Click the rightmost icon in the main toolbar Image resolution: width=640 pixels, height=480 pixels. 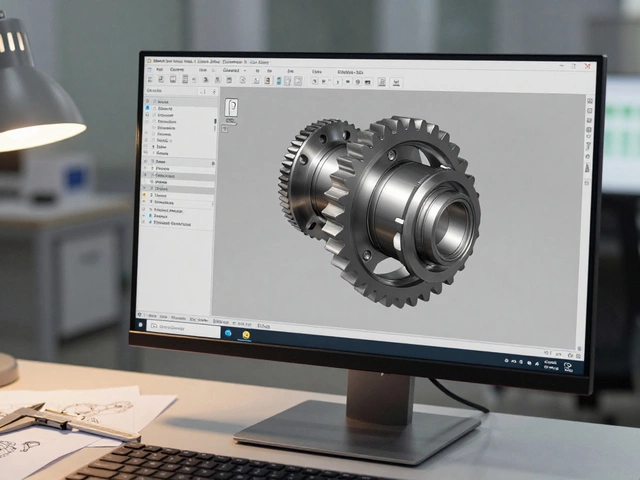[x=396, y=82]
